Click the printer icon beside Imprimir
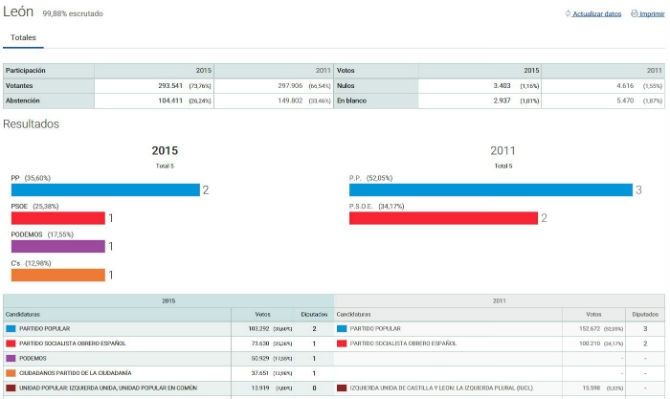Image resolution: width=670 pixels, height=399 pixels. coord(634,14)
